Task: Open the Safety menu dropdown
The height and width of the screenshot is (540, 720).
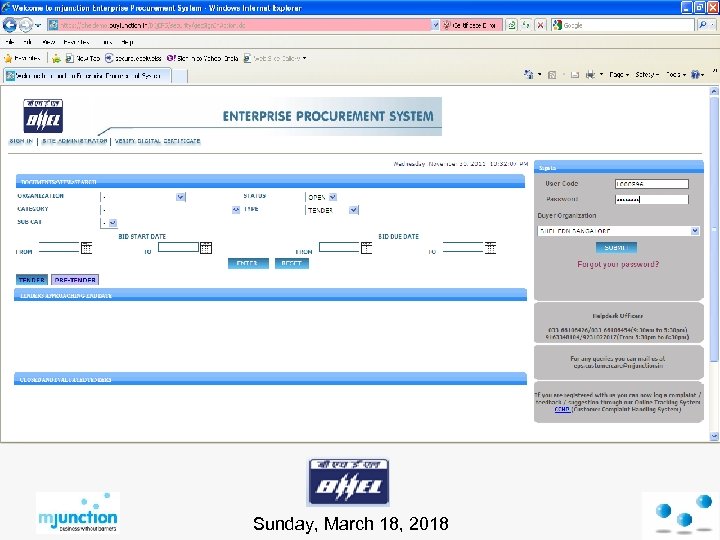Action: (647, 74)
